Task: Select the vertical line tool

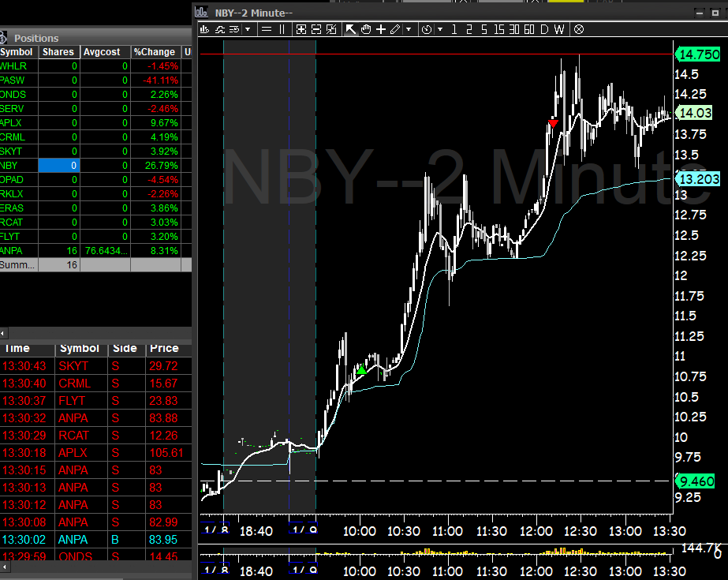Action: tap(282, 29)
